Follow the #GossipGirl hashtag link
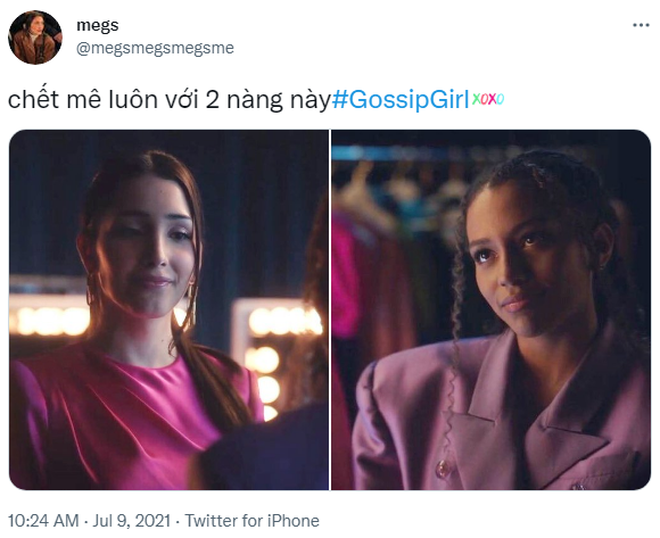Screen dimensions: 660x538 coord(400,100)
